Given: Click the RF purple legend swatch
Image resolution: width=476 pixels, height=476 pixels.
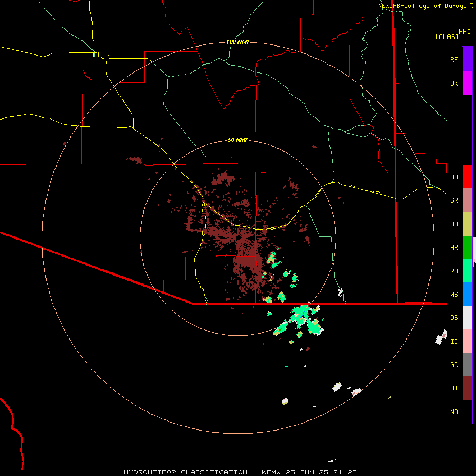Looking at the screenshot, I should (x=467, y=59).
